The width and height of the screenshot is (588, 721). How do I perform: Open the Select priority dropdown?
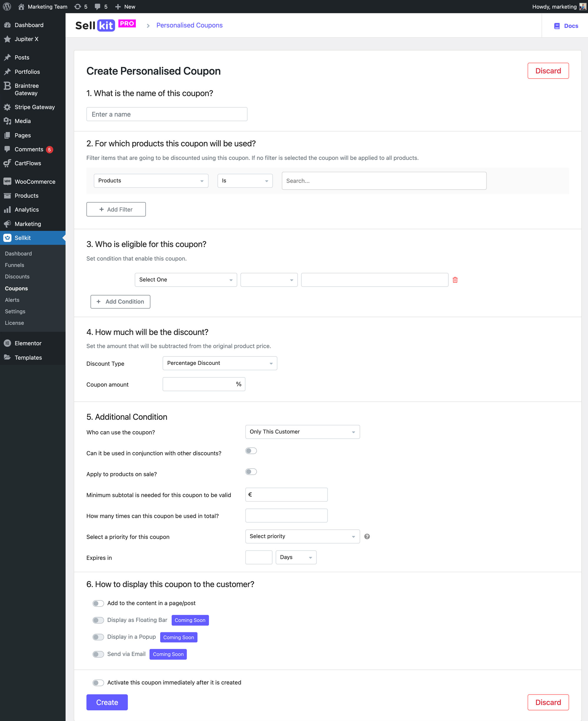[x=302, y=536]
